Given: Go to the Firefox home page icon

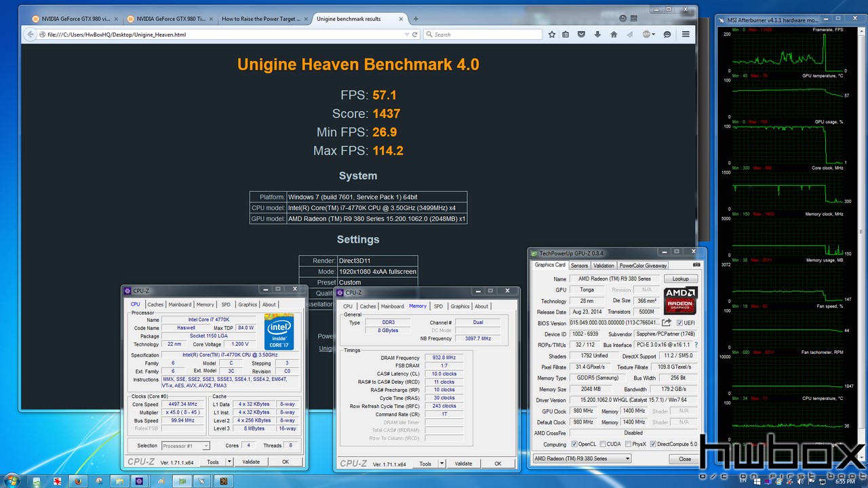Looking at the screenshot, I should (x=614, y=34).
